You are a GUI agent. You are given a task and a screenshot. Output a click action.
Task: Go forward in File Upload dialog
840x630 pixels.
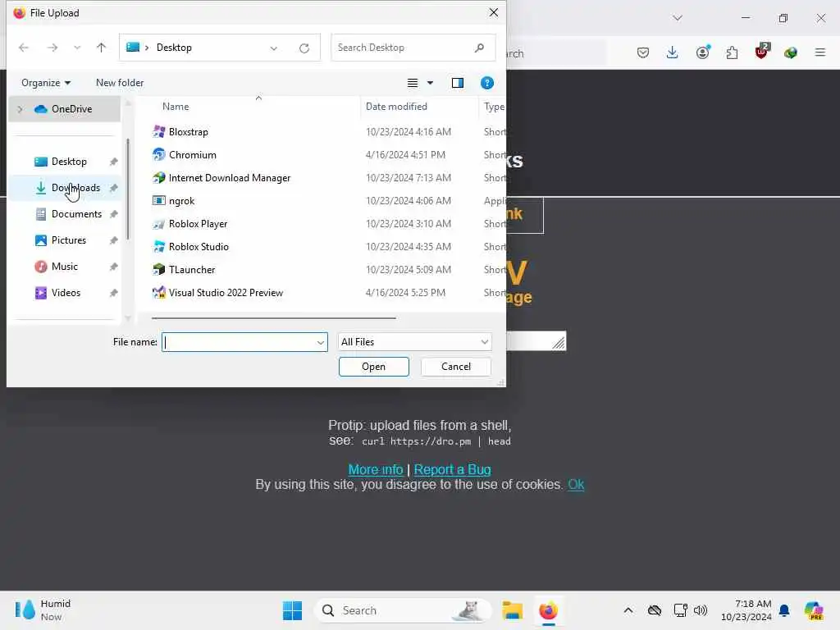tap(52, 48)
